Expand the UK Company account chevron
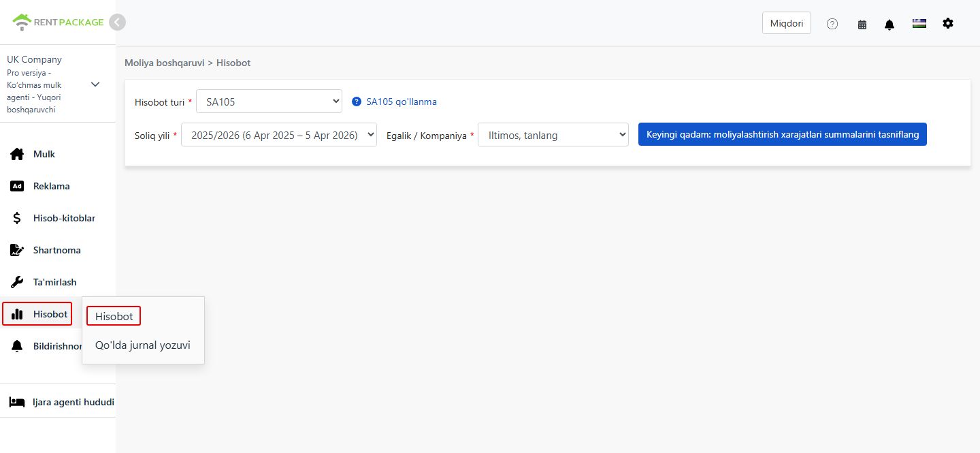Screen dimensions: 980x453 click(x=95, y=84)
